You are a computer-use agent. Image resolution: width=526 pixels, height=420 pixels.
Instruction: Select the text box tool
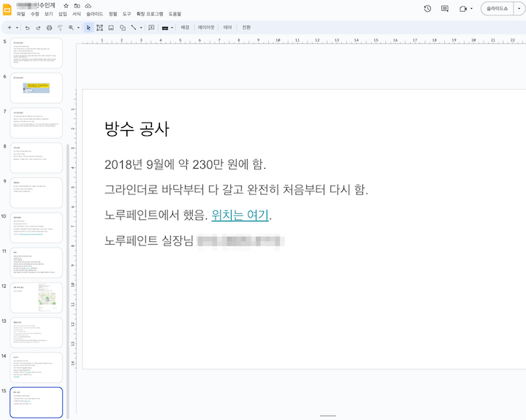click(x=99, y=28)
